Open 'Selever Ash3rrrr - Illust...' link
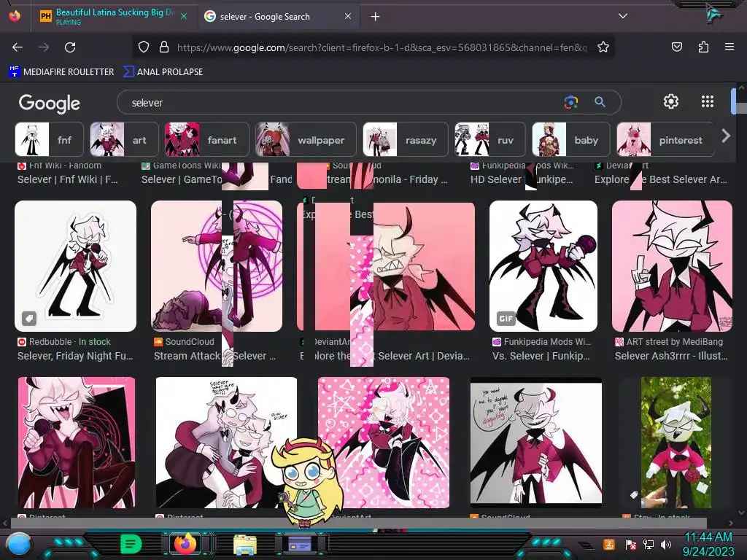747x560 pixels. click(x=671, y=356)
